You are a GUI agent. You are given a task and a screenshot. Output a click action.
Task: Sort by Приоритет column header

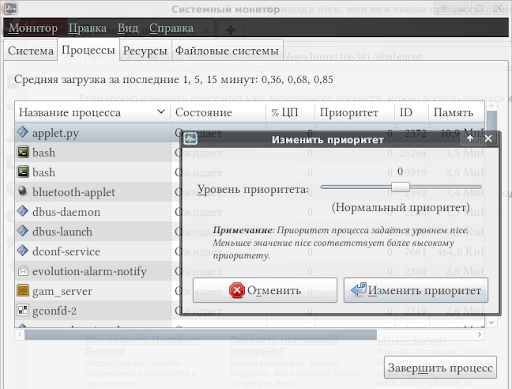coord(354,112)
